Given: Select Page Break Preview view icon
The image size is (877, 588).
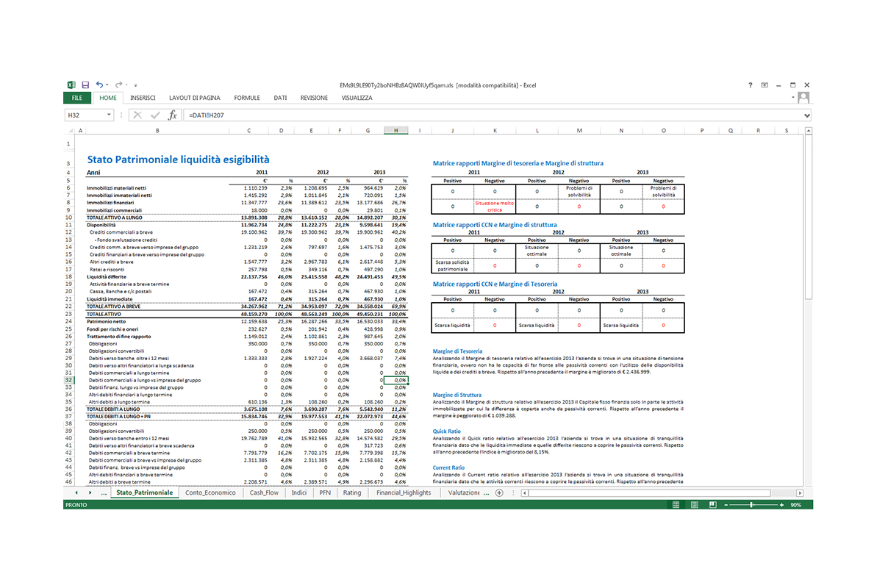Looking at the screenshot, I should (x=712, y=505).
